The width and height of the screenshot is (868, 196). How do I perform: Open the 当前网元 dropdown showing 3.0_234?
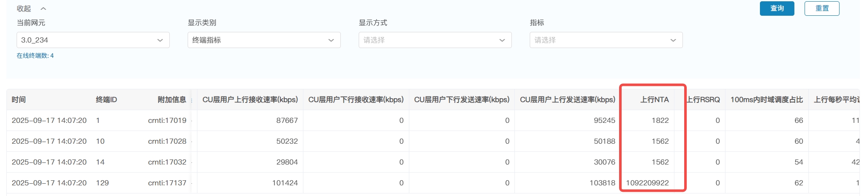pyautogui.click(x=93, y=40)
